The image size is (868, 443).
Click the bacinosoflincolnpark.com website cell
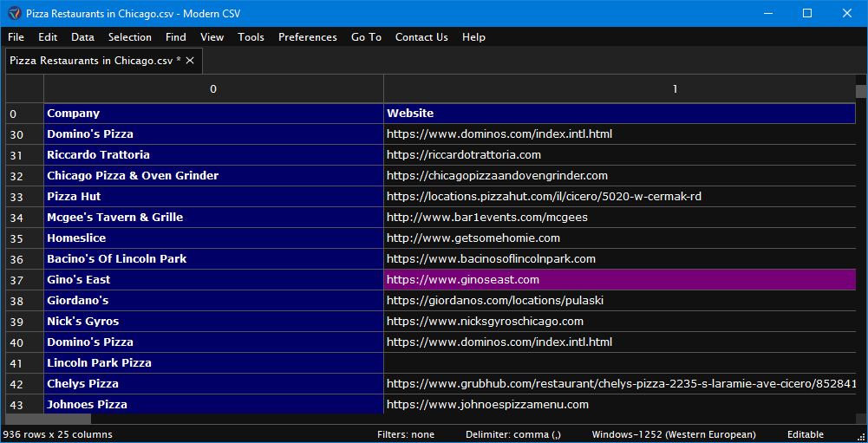[619, 259]
